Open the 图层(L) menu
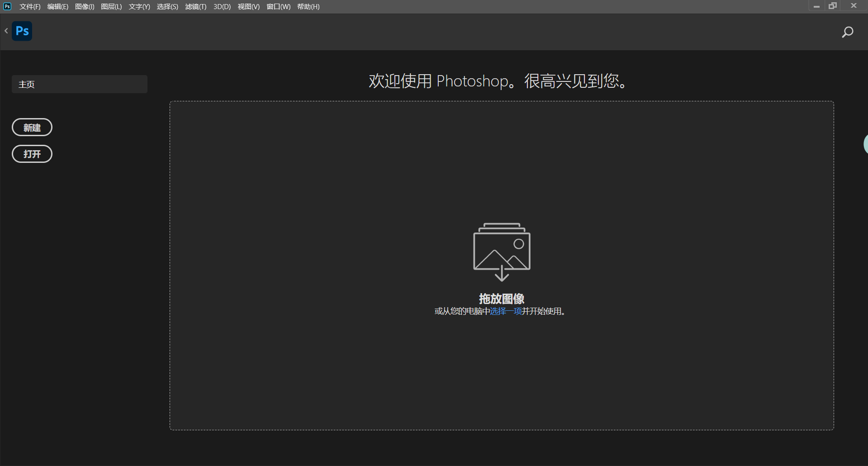 point(111,7)
